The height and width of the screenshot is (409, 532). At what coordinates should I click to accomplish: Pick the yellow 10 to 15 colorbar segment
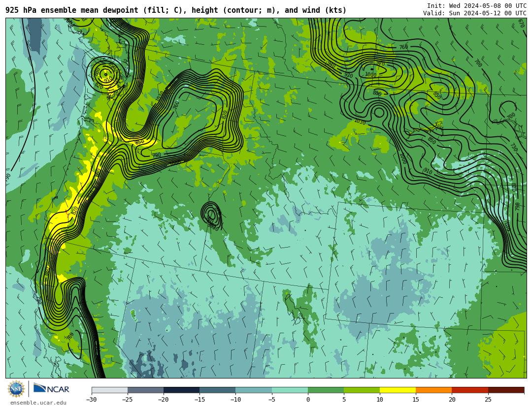[398, 390]
